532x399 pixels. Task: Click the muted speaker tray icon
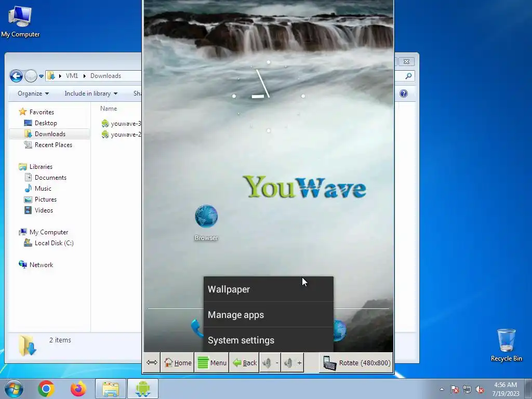(x=480, y=389)
